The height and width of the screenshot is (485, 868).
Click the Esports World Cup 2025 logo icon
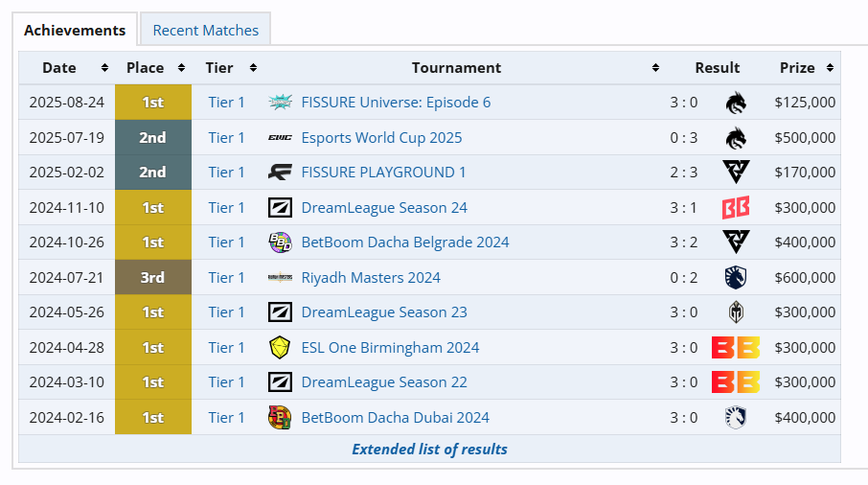click(280, 138)
